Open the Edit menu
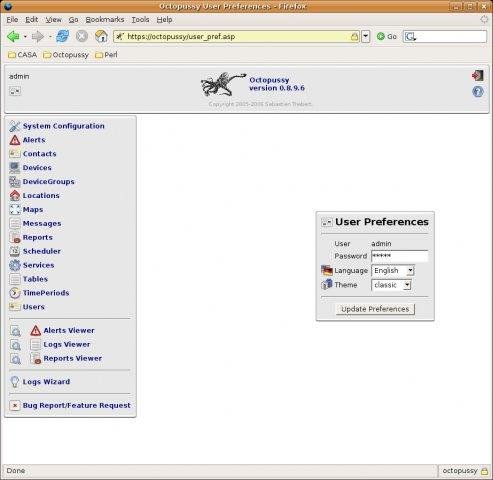The height and width of the screenshot is (480, 493). pyautogui.click(x=32, y=20)
